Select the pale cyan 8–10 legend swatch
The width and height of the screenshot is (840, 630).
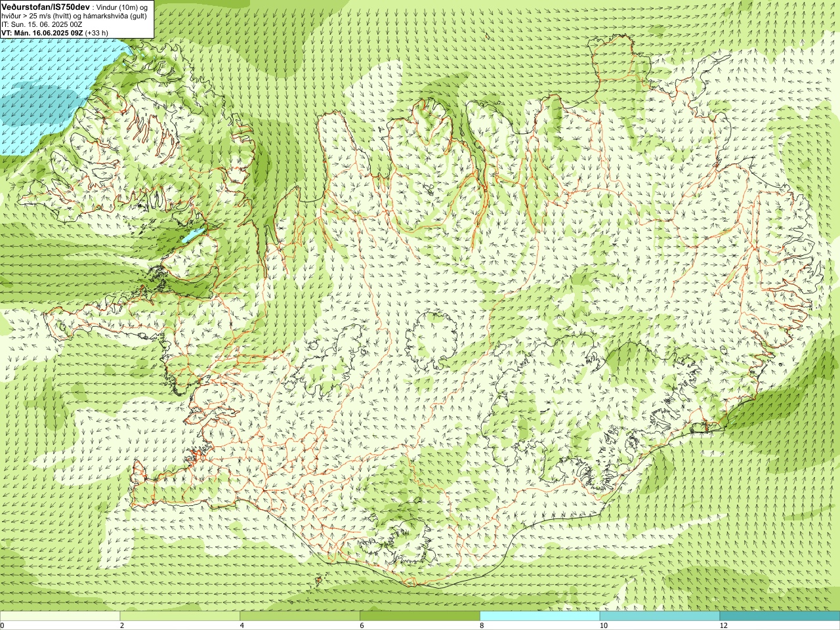[540, 616]
